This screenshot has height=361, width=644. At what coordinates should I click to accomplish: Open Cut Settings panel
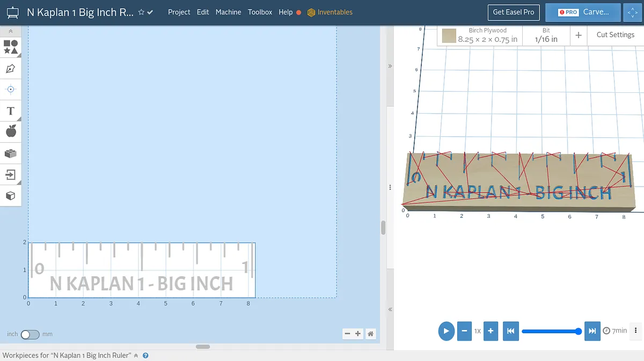point(615,35)
